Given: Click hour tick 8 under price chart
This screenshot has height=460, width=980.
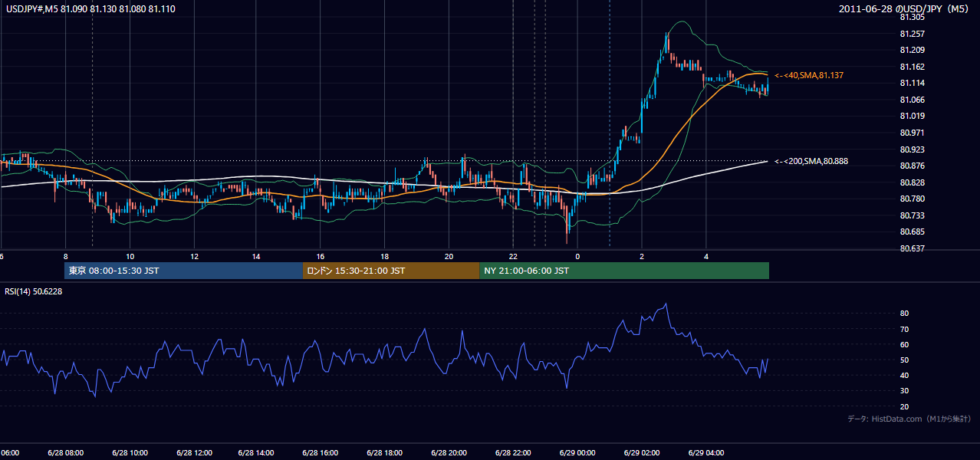Looking at the screenshot, I should pos(66,256).
